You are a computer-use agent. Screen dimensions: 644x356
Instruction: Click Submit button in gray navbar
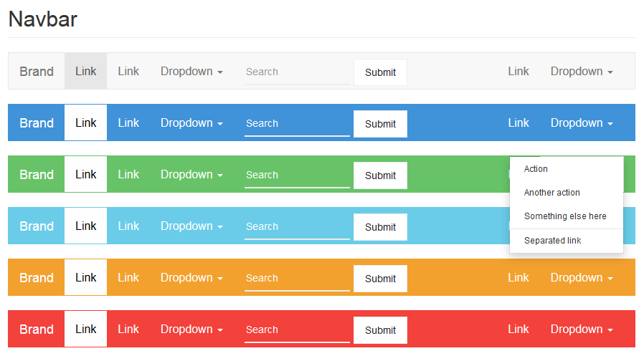(380, 72)
